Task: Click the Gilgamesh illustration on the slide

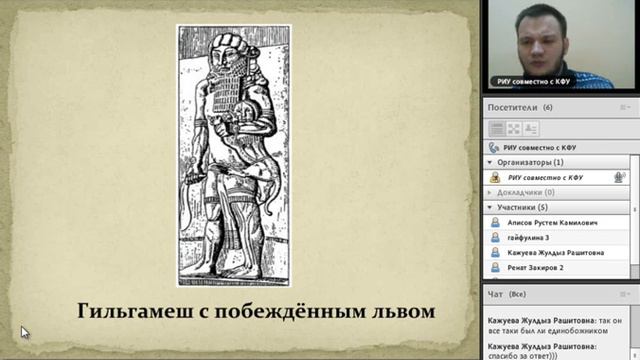Action: [x=234, y=156]
